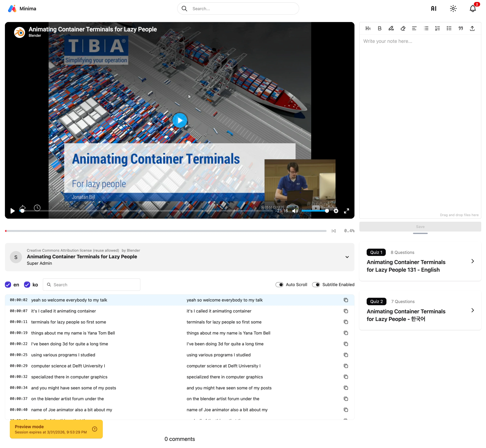Click the player volume slider
The image size is (486, 448).
pos(314,211)
